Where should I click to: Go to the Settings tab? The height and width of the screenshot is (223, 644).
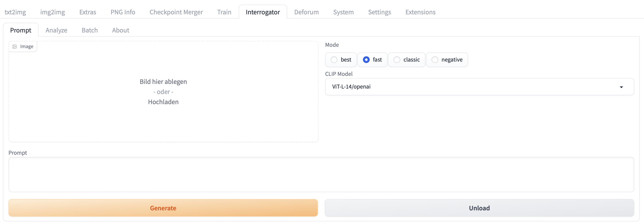point(379,12)
